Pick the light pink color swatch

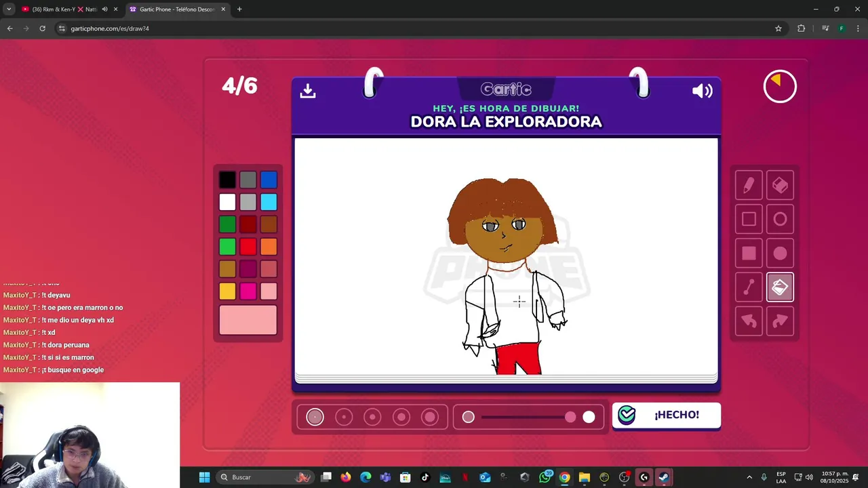[x=269, y=291]
